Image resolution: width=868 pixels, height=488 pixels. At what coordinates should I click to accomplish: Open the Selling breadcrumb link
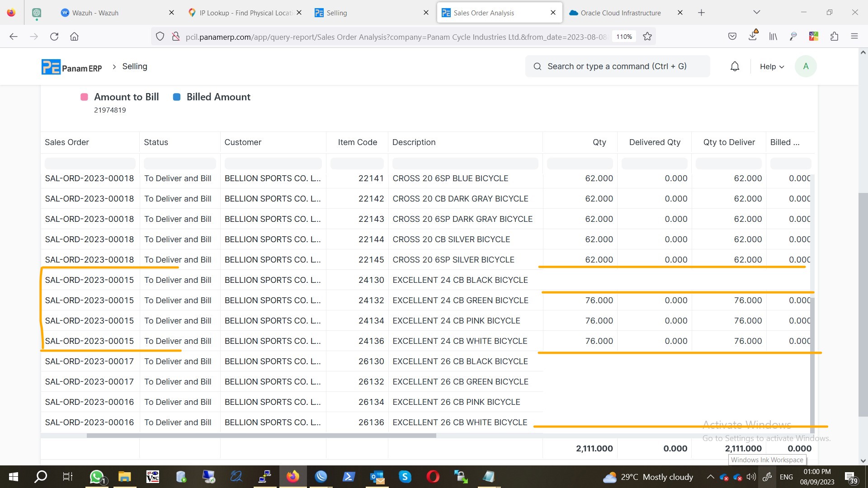pos(135,66)
